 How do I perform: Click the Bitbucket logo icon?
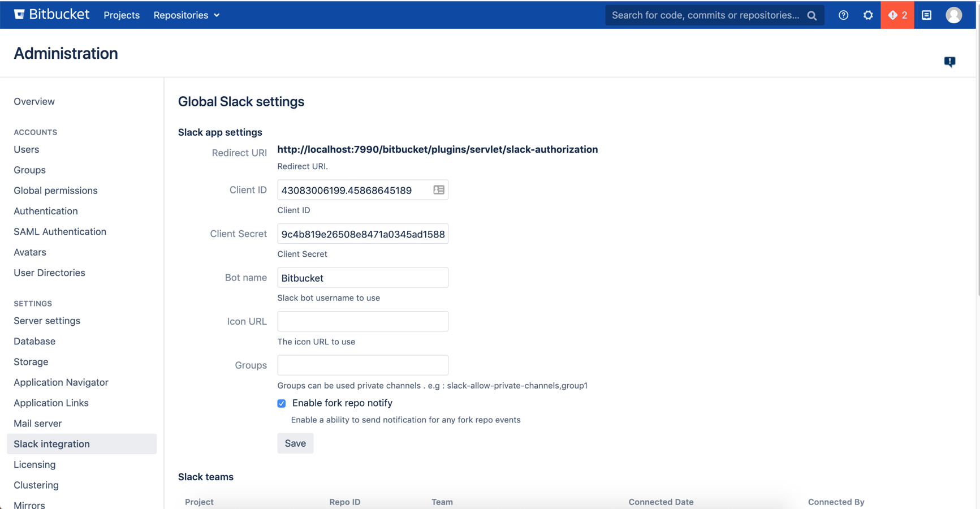(19, 14)
